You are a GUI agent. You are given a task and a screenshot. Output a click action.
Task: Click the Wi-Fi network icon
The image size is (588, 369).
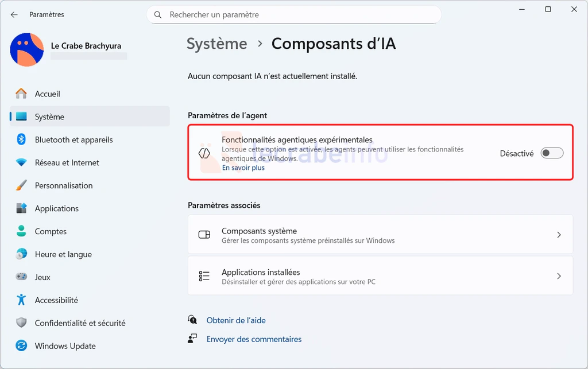(21, 162)
